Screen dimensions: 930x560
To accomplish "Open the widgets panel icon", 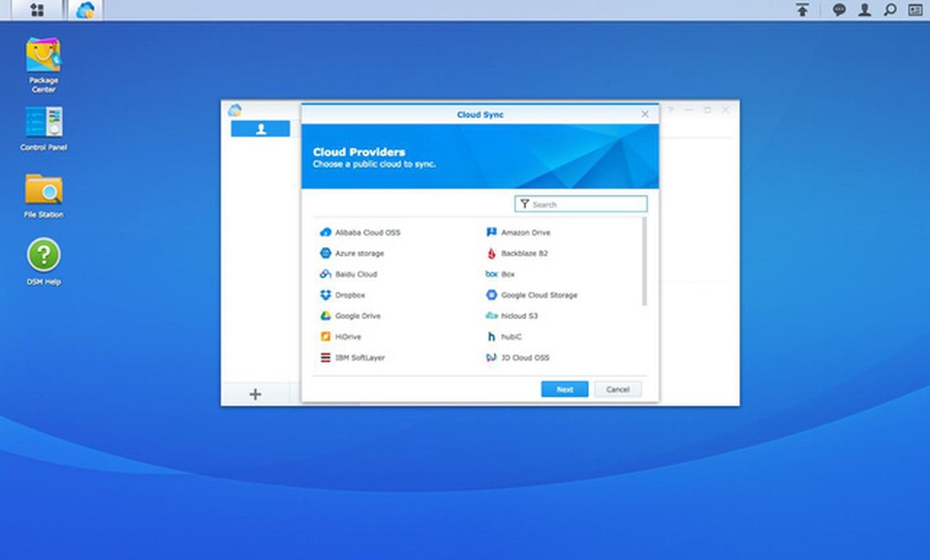I will click(915, 10).
